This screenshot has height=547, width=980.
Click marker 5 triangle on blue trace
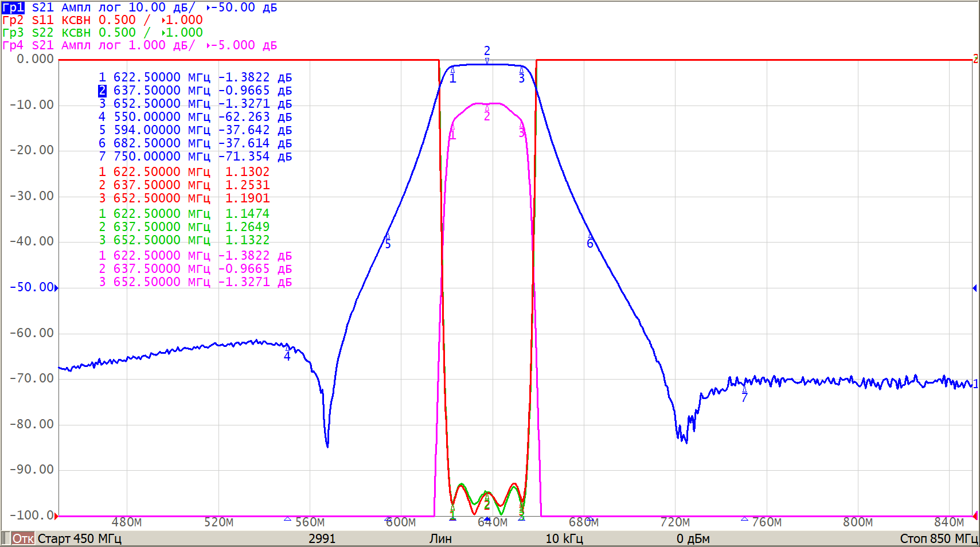point(388,236)
